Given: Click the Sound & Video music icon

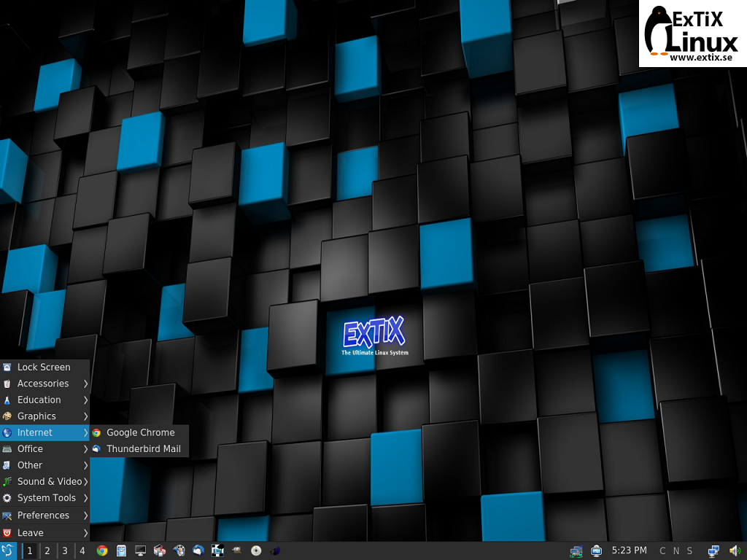Looking at the screenshot, I should (x=7, y=481).
